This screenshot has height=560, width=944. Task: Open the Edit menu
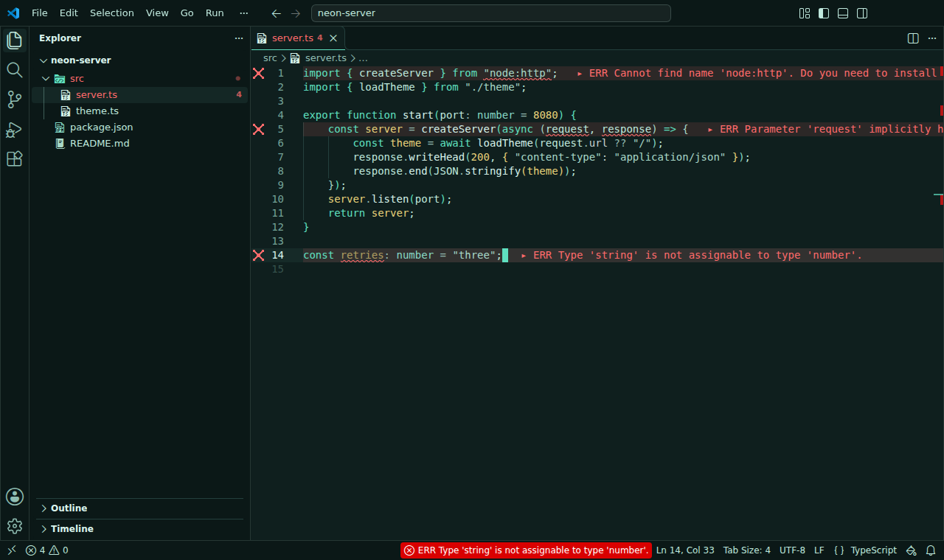[69, 13]
